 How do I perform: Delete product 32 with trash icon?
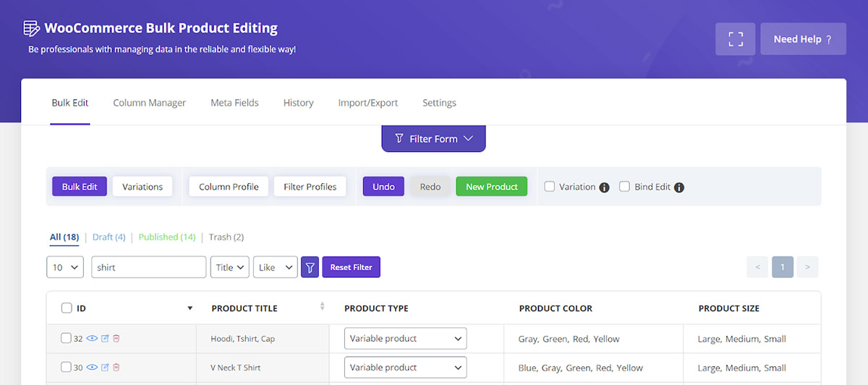pos(116,338)
